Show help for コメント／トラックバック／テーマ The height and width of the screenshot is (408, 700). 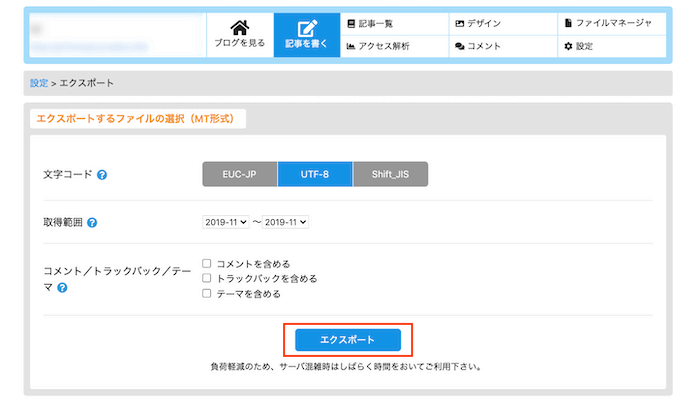tap(62, 288)
